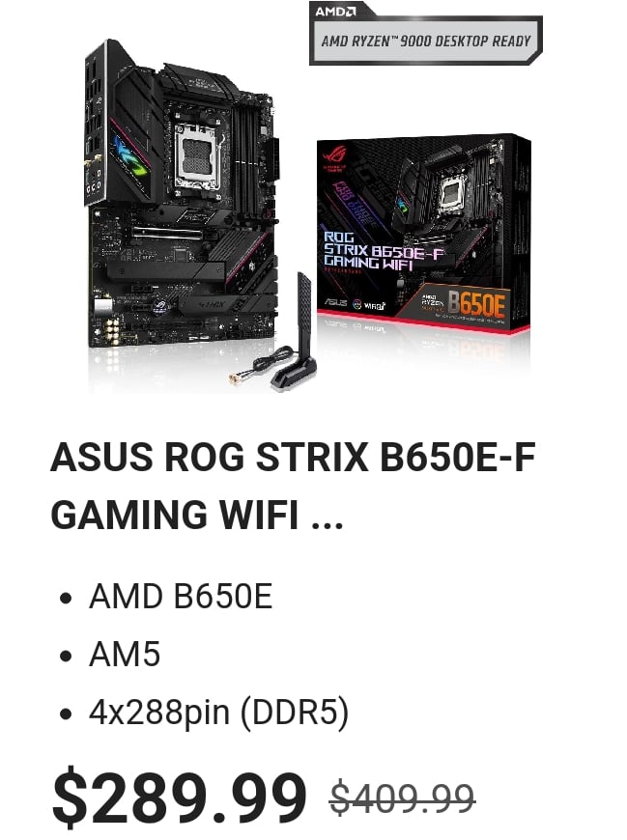Image resolution: width=627 pixels, height=840 pixels.
Task: Click the crossed-out $409.99 original price
Action: pyautogui.click(x=403, y=798)
